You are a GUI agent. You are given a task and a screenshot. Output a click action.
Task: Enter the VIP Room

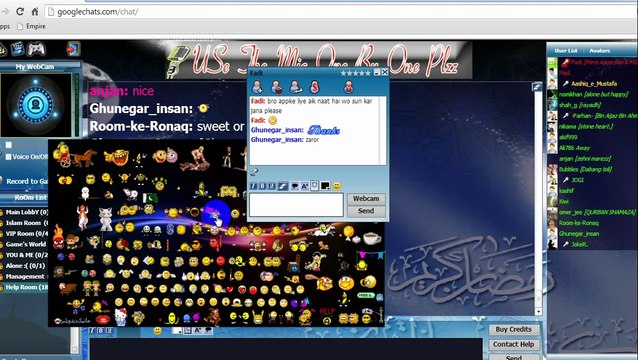point(26,233)
